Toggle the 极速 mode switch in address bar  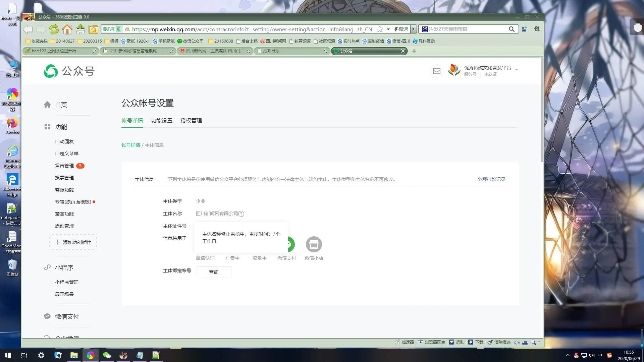click(401, 29)
